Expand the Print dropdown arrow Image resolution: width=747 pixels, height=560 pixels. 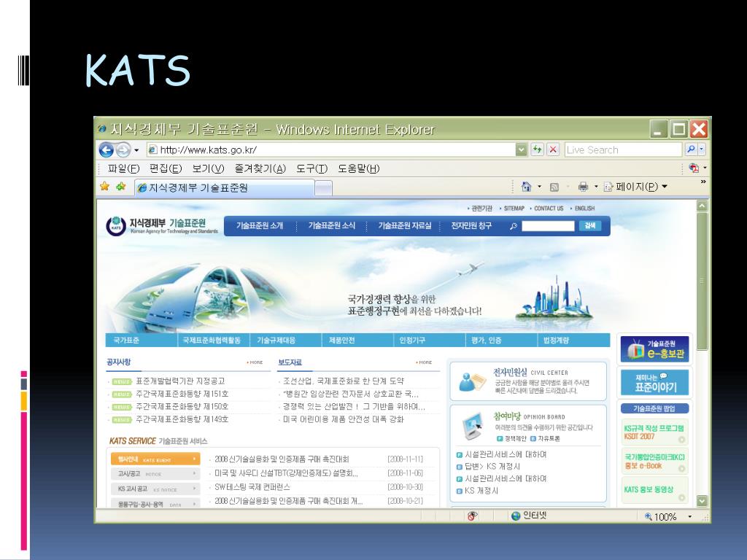point(595,187)
